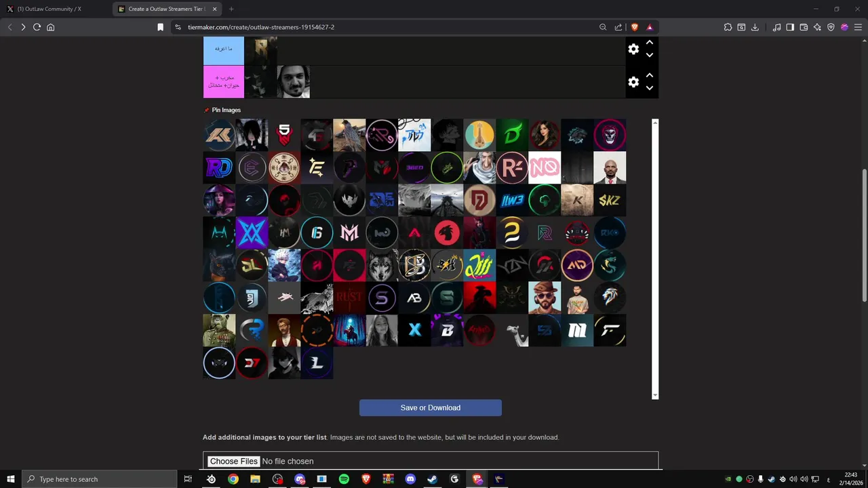Select the green D logo thumbnail

pyautogui.click(x=512, y=135)
